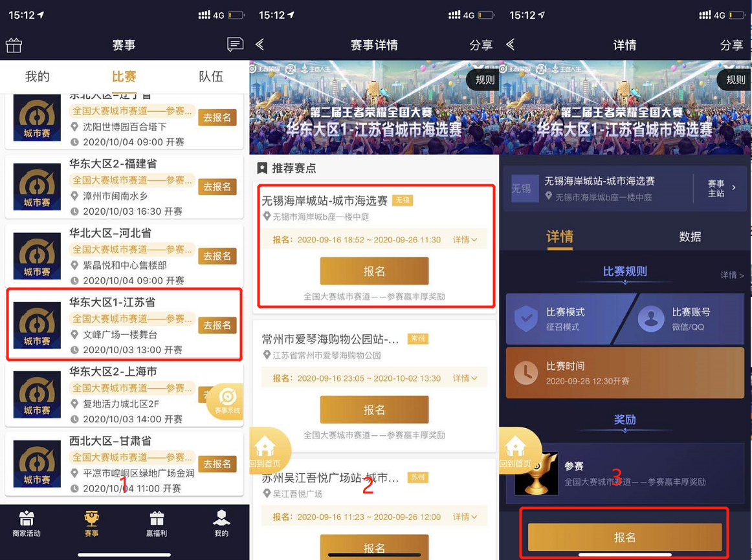Tap 去报名 for 华东大区1-江苏省

(x=217, y=325)
